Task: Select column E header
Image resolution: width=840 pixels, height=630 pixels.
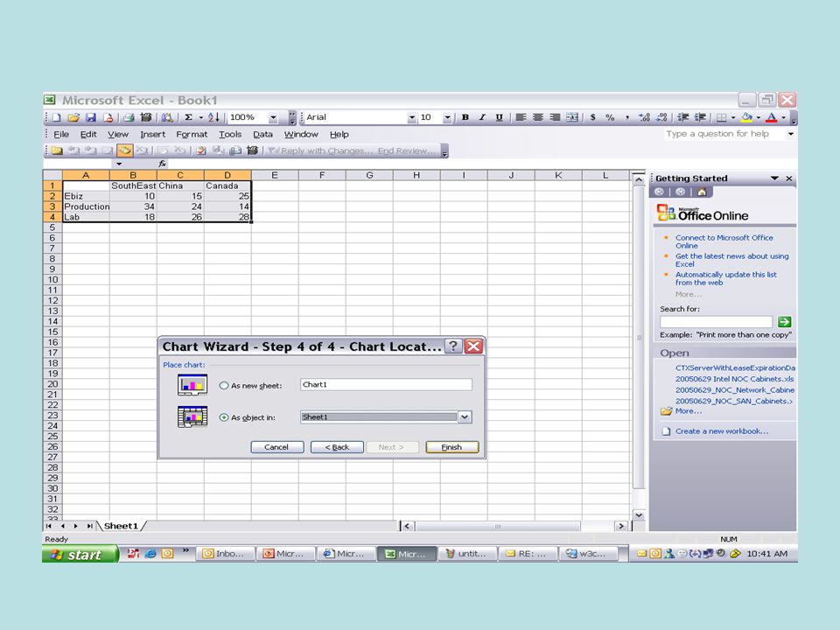Action: pos(275,175)
